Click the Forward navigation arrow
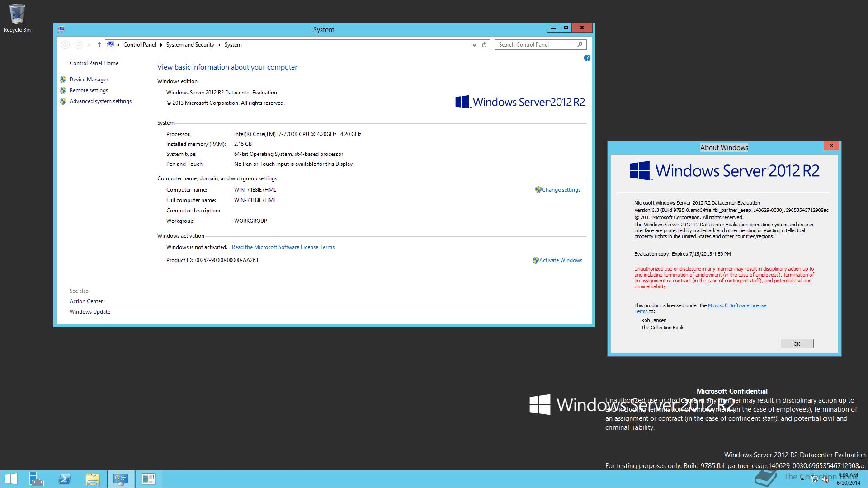Viewport: 868px width, 488px height. point(78,45)
